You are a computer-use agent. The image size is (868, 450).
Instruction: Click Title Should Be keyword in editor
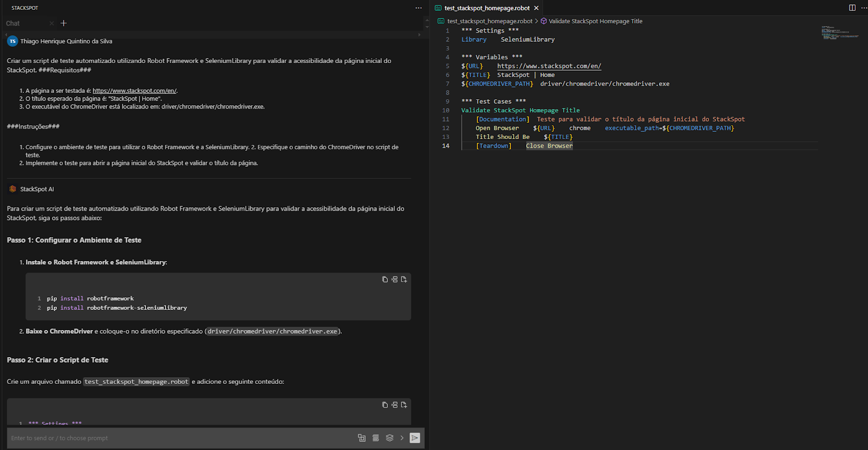[x=502, y=137]
